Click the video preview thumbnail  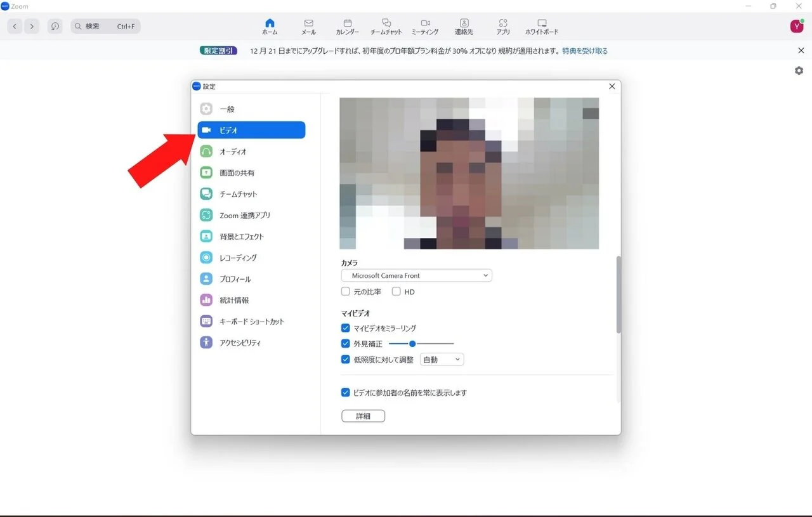point(469,173)
